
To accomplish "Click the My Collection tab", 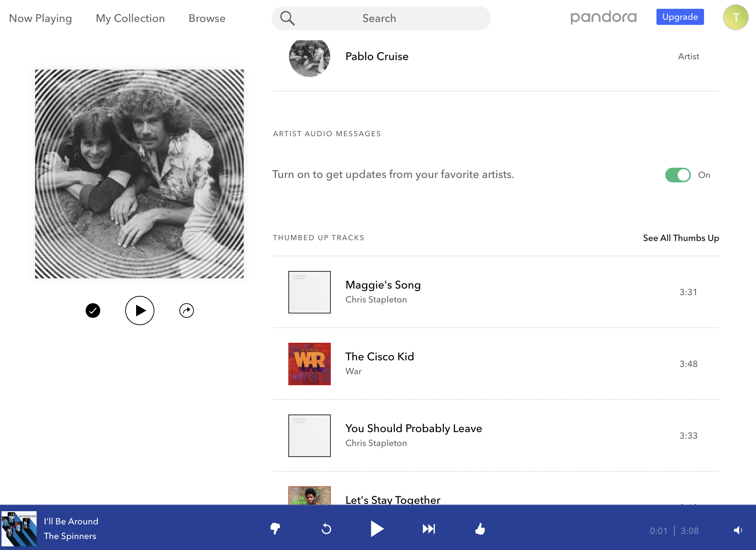I will (130, 18).
